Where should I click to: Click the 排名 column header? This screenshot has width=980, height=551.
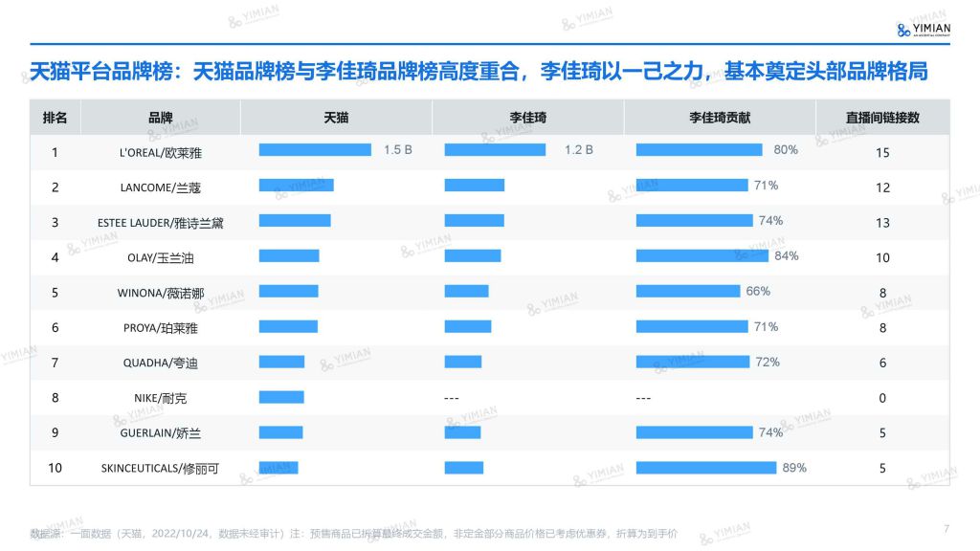[55, 118]
